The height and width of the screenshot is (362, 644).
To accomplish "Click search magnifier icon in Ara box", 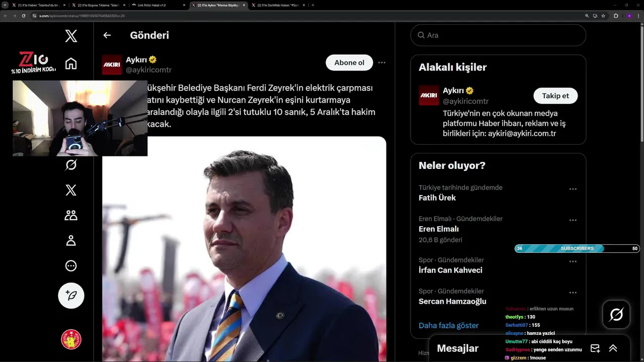I will [x=421, y=35].
